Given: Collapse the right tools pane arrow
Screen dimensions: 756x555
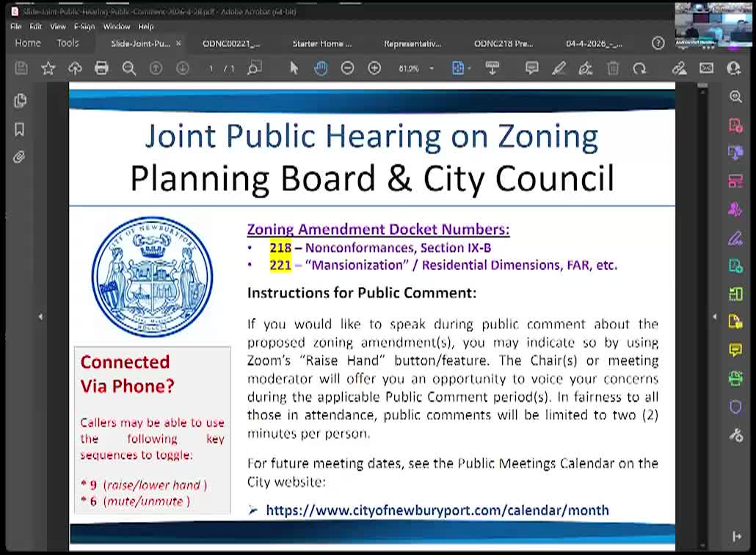Looking at the screenshot, I should tap(715, 317).
